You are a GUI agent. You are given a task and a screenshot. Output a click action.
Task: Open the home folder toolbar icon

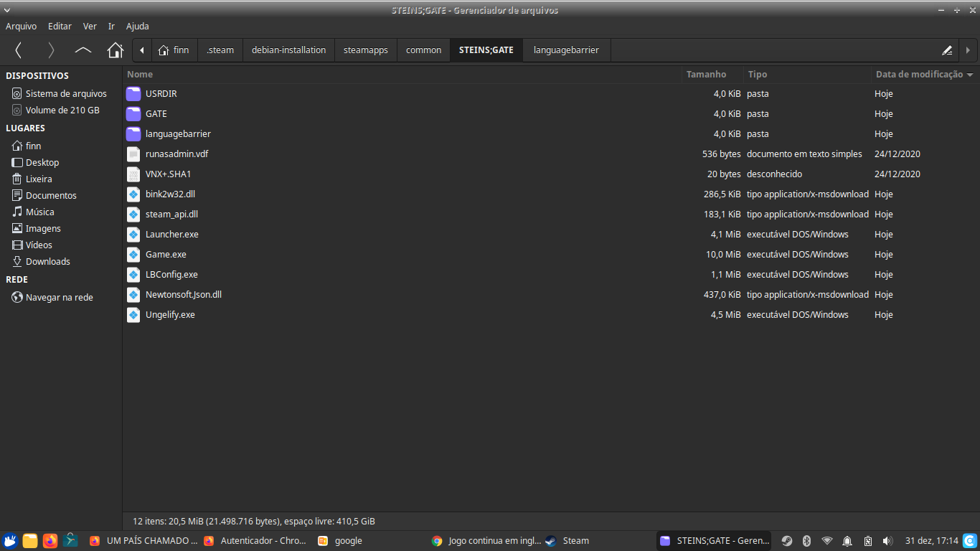[115, 50]
